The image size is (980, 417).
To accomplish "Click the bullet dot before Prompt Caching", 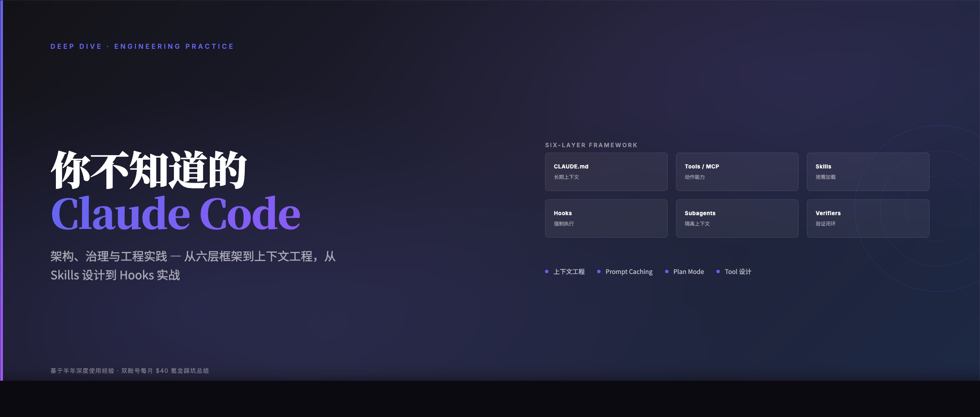I will coord(598,271).
